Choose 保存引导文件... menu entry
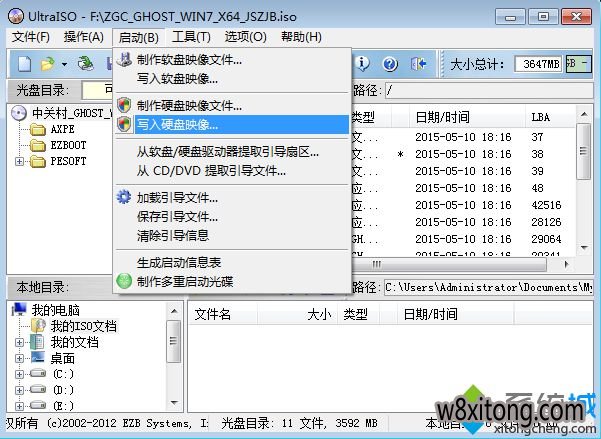The width and height of the screenshot is (601, 439). point(232,217)
